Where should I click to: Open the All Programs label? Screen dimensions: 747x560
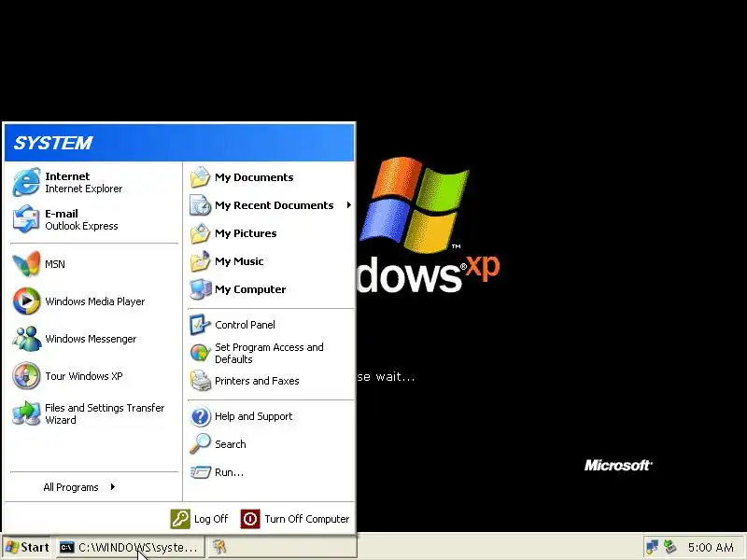pos(71,487)
